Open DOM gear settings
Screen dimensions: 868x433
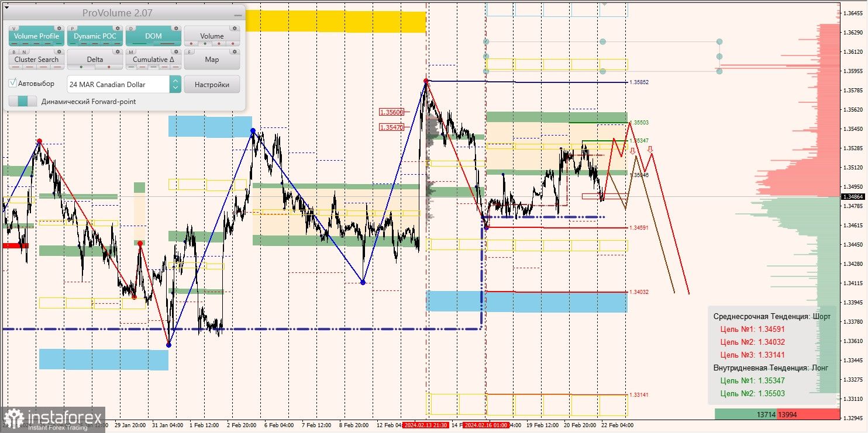[x=176, y=28]
